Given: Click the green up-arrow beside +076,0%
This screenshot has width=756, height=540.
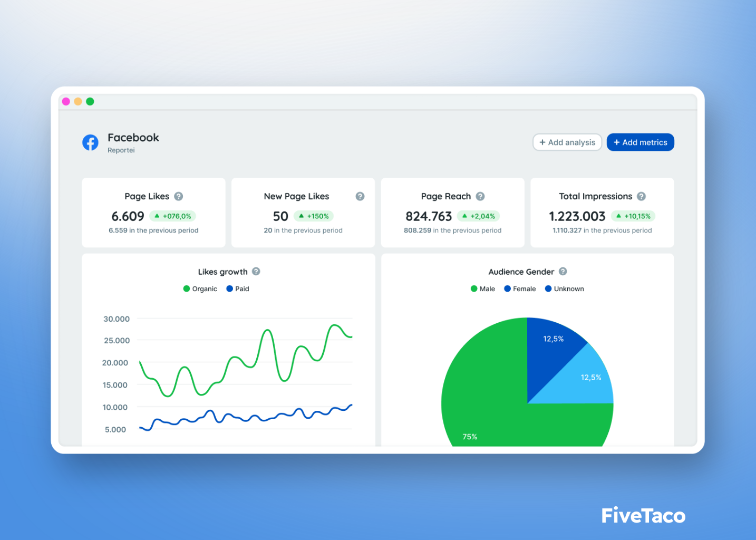Looking at the screenshot, I should [x=157, y=216].
